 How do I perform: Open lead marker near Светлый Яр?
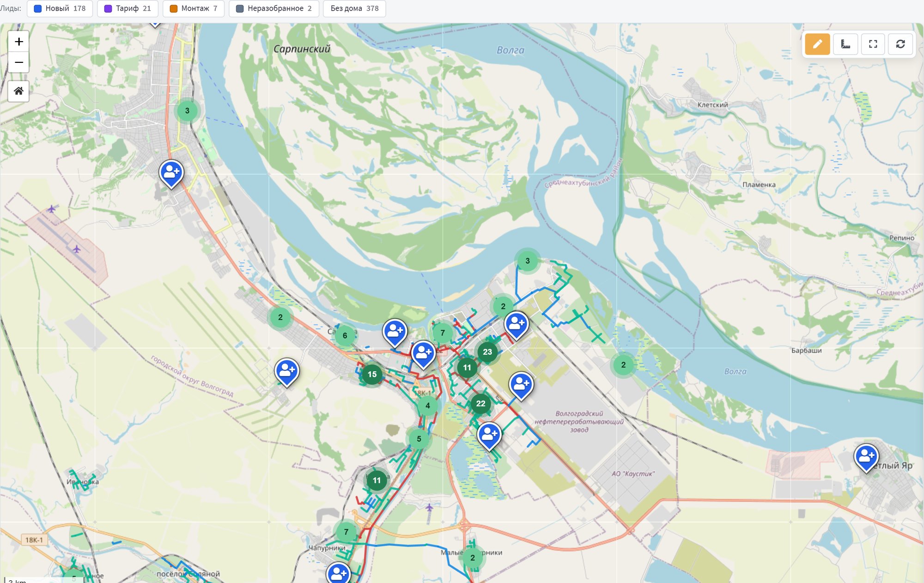click(866, 457)
